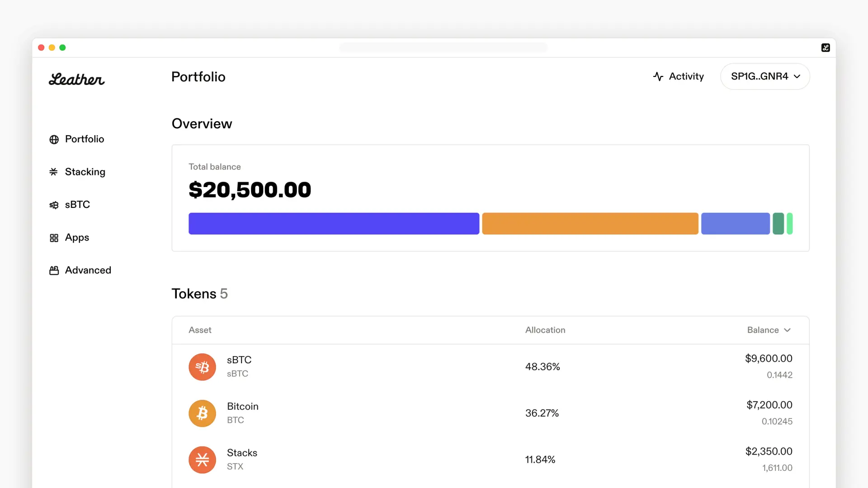Toggle Balance column sort chevron
The height and width of the screenshot is (488, 868).
[x=787, y=330]
